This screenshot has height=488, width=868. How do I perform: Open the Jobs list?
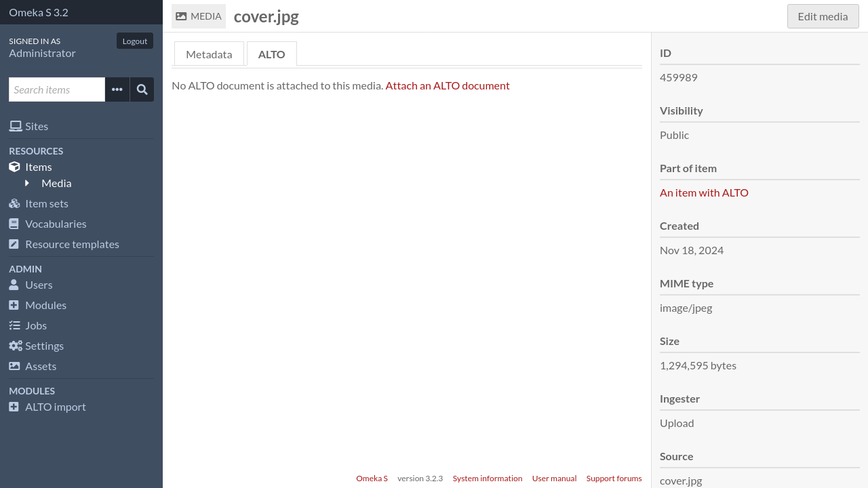pos(36,325)
